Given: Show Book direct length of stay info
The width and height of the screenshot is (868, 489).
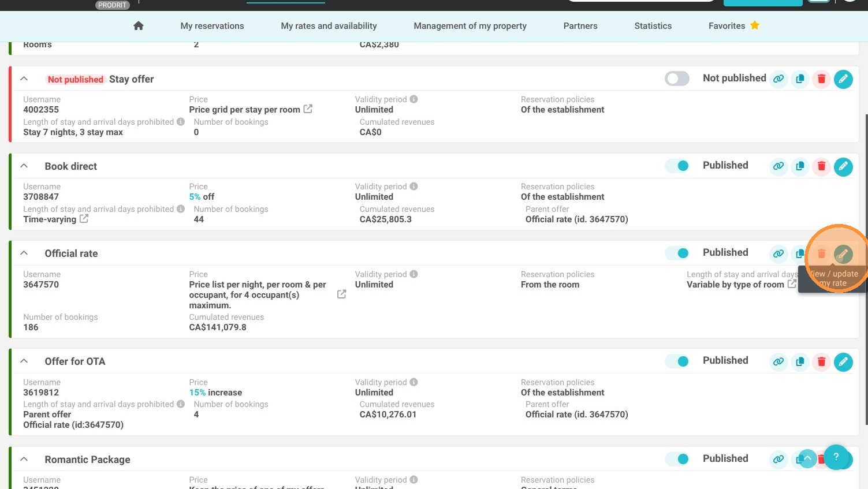Looking at the screenshot, I should pos(181,209).
